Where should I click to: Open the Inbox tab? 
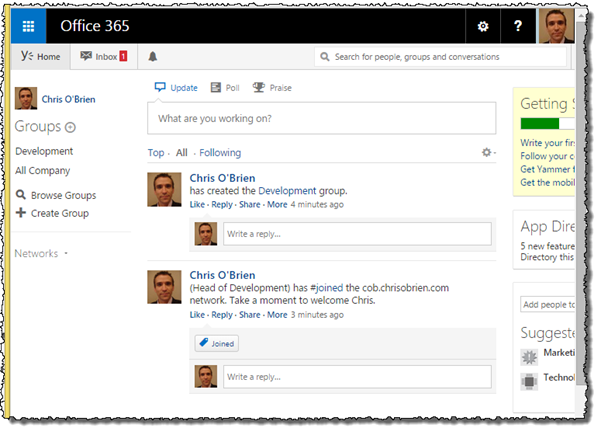click(x=104, y=57)
